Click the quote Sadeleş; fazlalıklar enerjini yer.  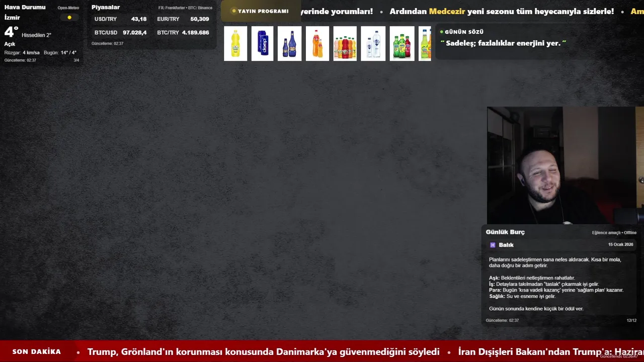pos(503,43)
